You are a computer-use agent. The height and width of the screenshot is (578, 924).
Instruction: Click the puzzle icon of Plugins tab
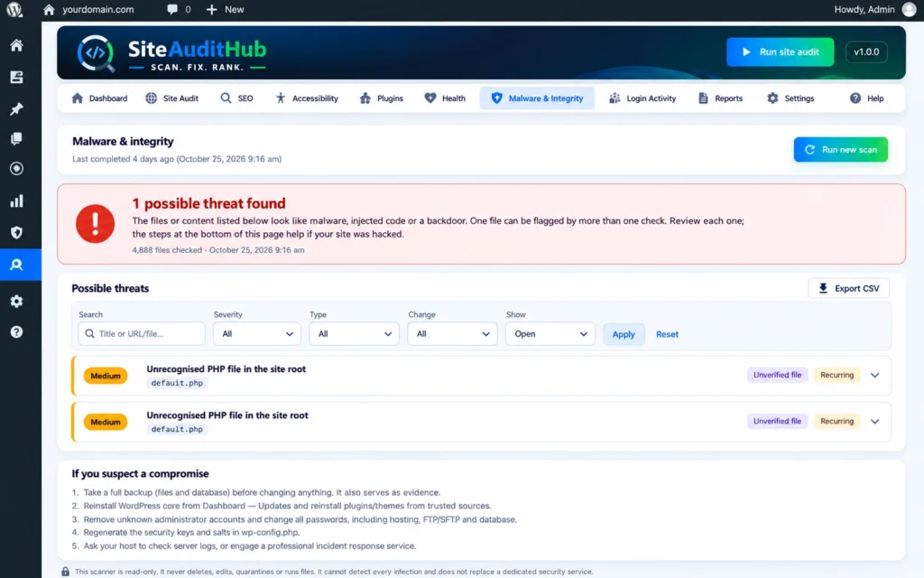click(x=365, y=98)
